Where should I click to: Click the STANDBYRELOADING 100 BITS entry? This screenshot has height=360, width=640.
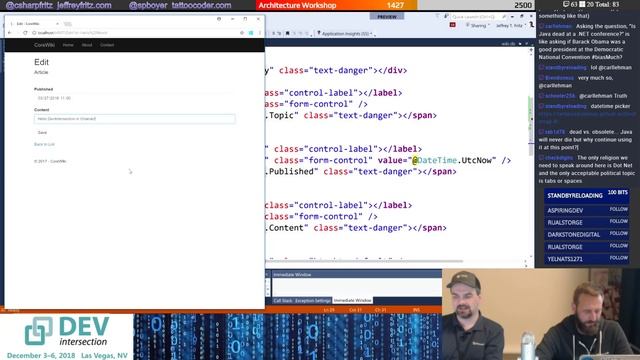(x=587, y=196)
